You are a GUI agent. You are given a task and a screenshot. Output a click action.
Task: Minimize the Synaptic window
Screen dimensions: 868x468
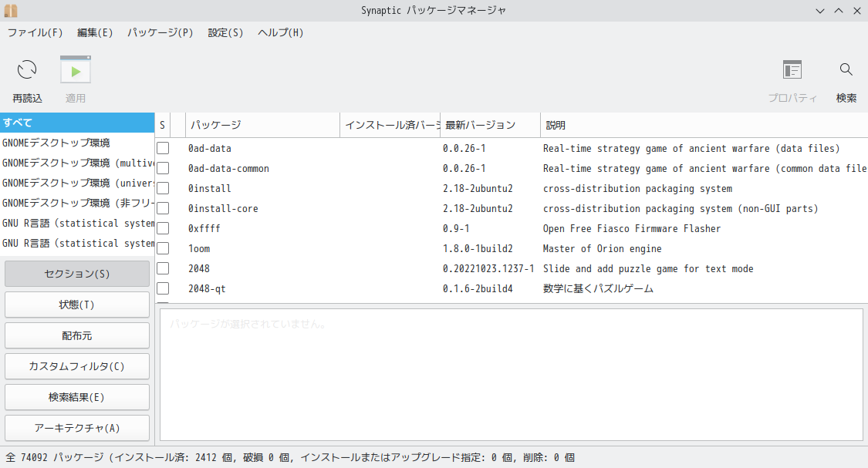point(821,10)
